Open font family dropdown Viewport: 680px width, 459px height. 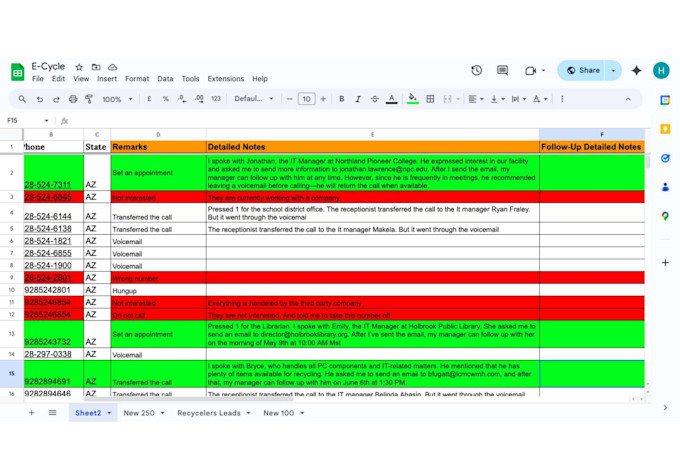[x=254, y=99]
